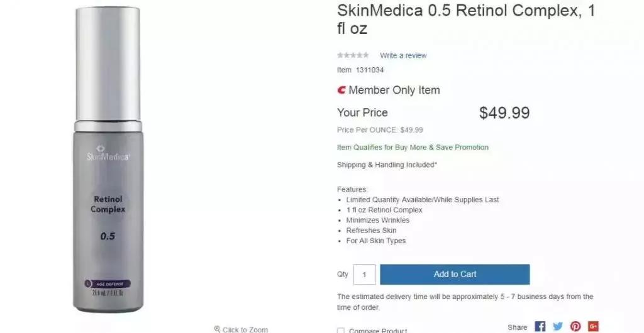Click the $49.99 Your Price amount
644x333 pixels.
504,113
